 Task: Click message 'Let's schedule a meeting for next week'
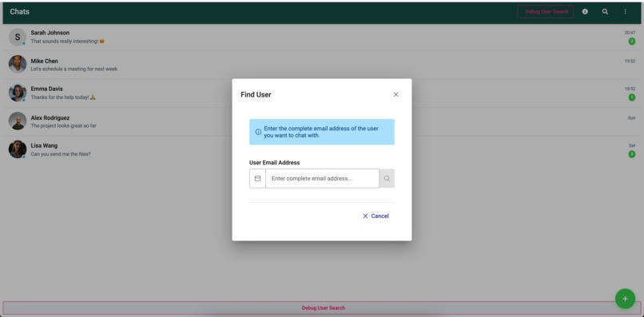(x=74, y=69)
